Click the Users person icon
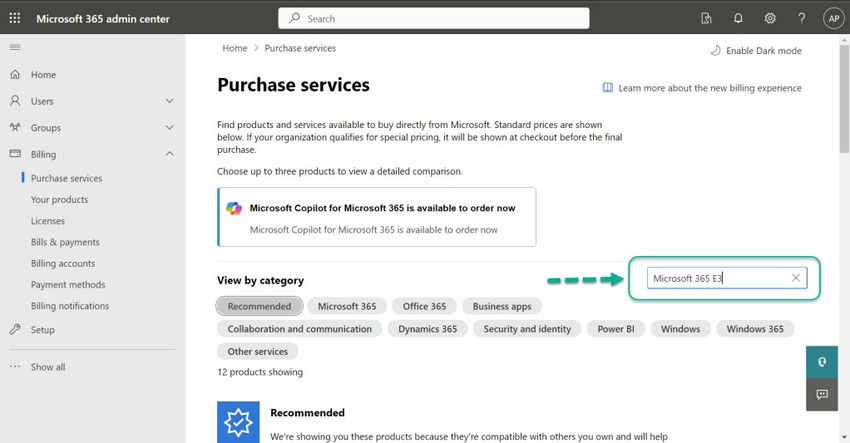The height and width of the screenshot is (443, 850). coord(15,101)
